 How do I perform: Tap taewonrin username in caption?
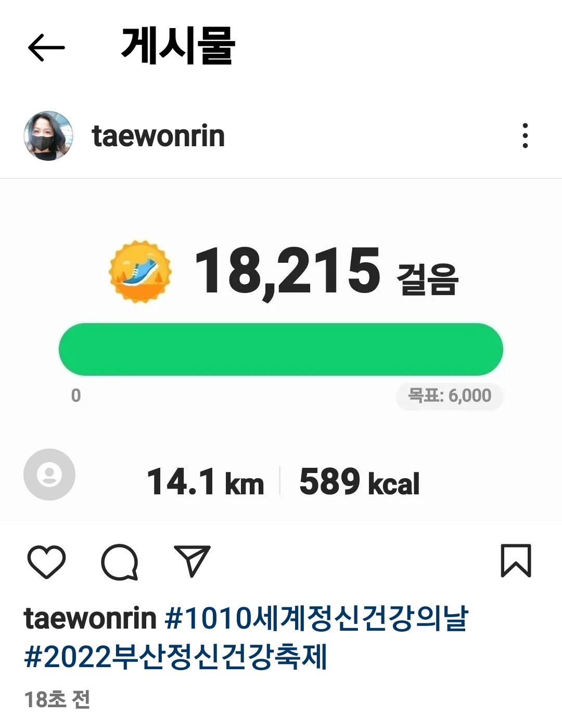point(90,619)
